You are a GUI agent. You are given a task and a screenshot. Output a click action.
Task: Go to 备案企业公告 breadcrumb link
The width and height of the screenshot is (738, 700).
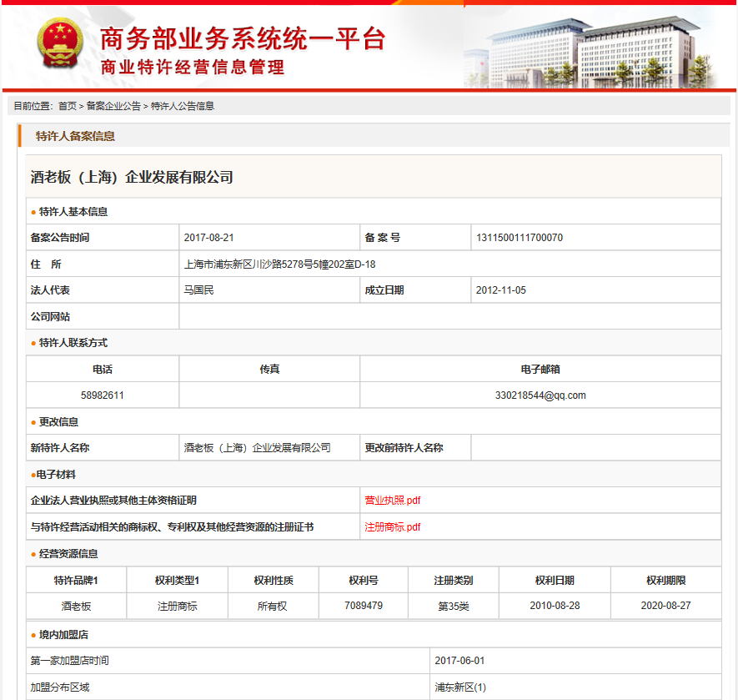[x=113, y=106]
